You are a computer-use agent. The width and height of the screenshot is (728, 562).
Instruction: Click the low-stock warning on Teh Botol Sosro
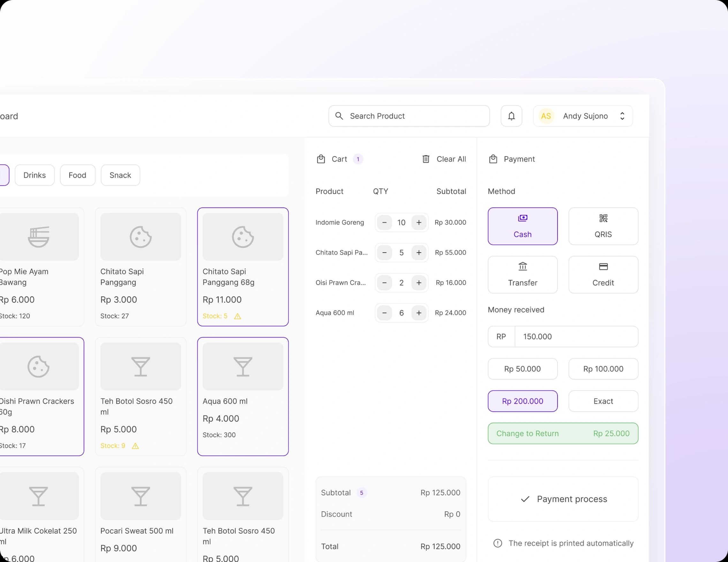135,446
